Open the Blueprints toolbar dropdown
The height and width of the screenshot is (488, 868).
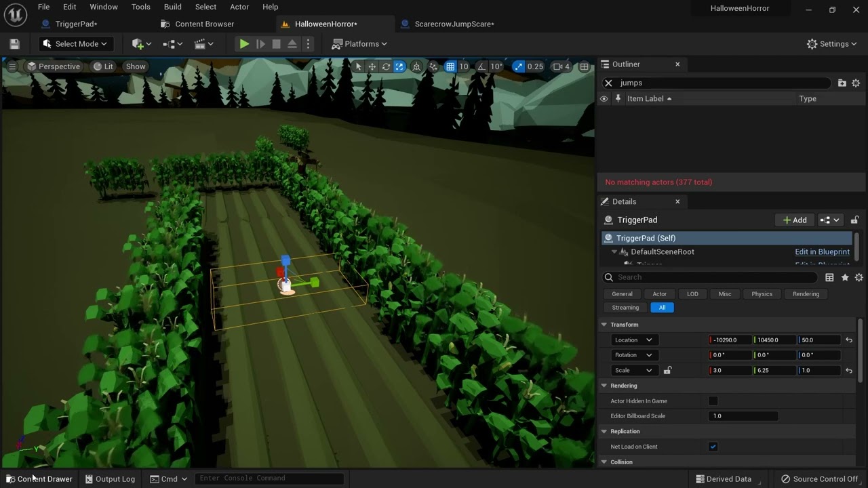click(x=172, y=44)
